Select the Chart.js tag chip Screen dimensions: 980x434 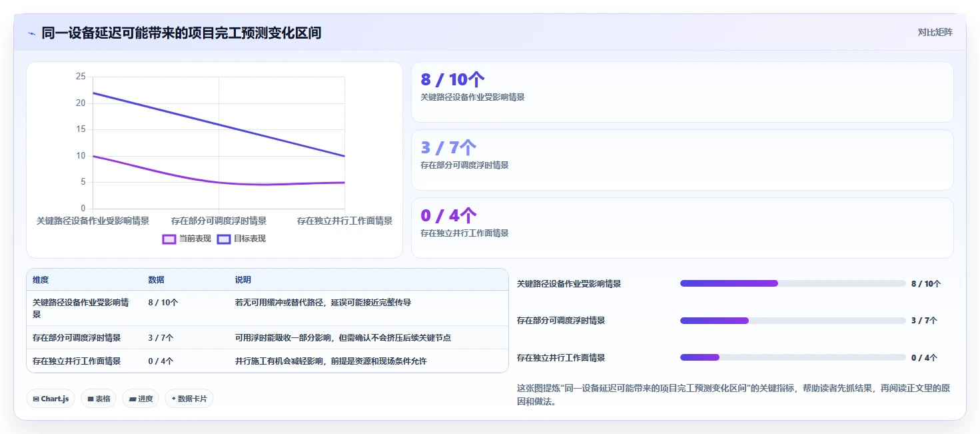pos(51,399)
